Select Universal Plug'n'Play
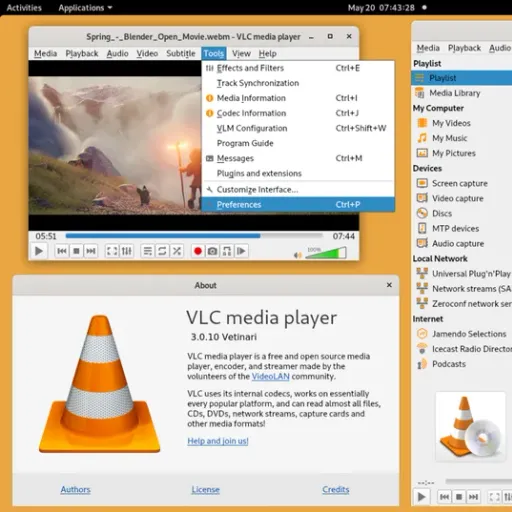This screenshot has width=512, height=512. pyautogui.click(x=462, y=274)
